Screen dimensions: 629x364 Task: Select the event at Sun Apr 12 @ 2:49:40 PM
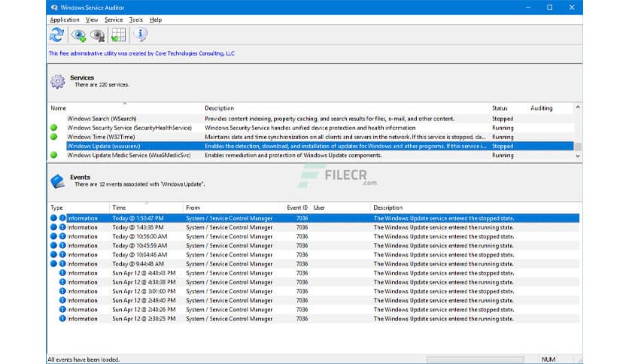point(314,300)
